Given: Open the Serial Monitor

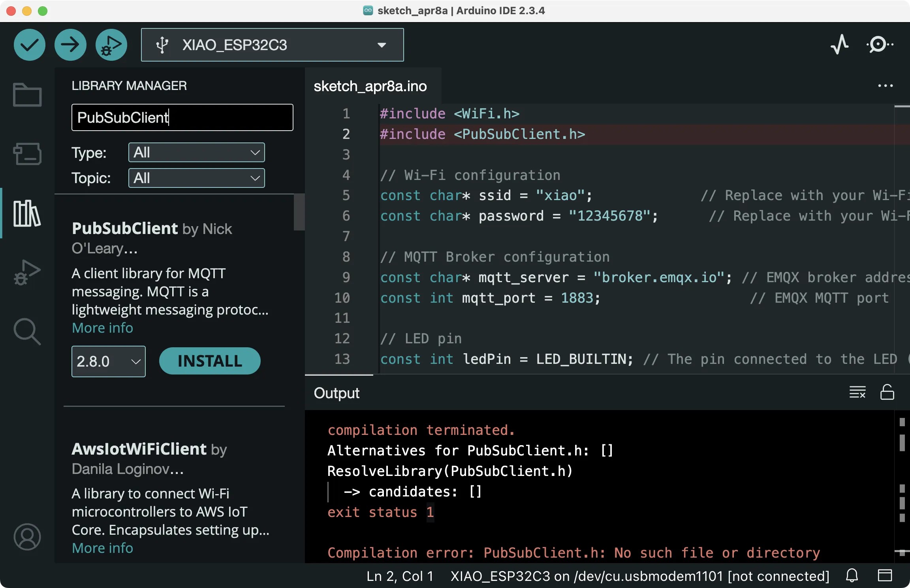Looking at the screenshot, I should pyautogui.click(x=879, y=45).
